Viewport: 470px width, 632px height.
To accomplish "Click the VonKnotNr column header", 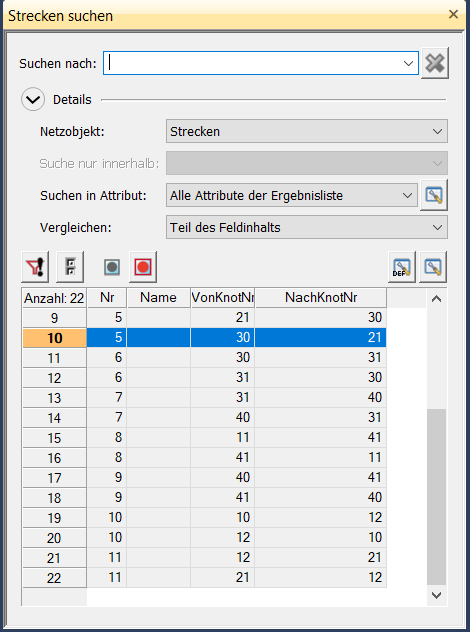I will [x=223, y=297].
